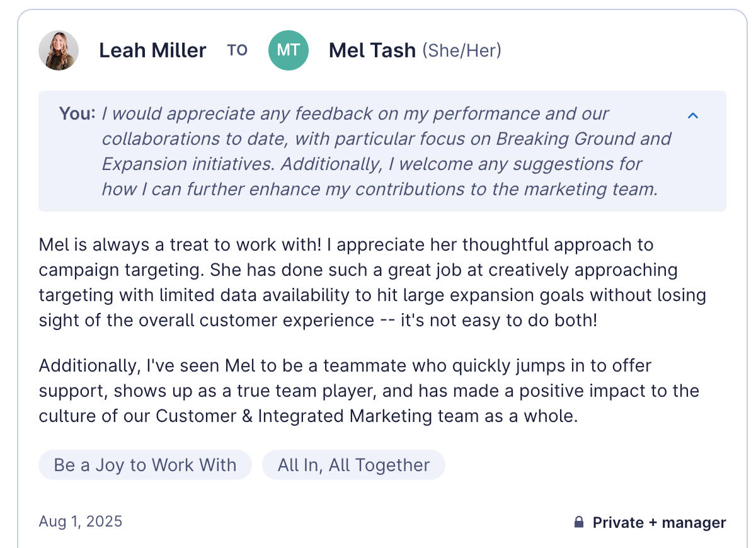Click the Private + manager visibility label
Image resolution: width=756 pixels, height=548 pixels.
click(x=660, y=522)
